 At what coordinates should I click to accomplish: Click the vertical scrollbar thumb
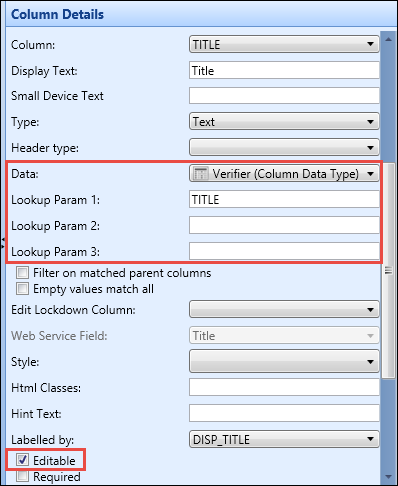388,270
